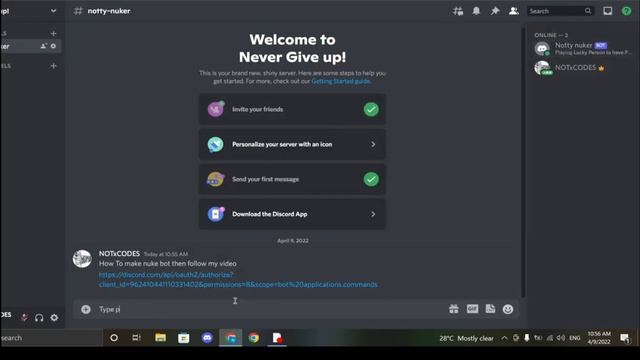Switch ENG input language
The image size is (640, 360).
pyautogui.click(x=575, y=338)
